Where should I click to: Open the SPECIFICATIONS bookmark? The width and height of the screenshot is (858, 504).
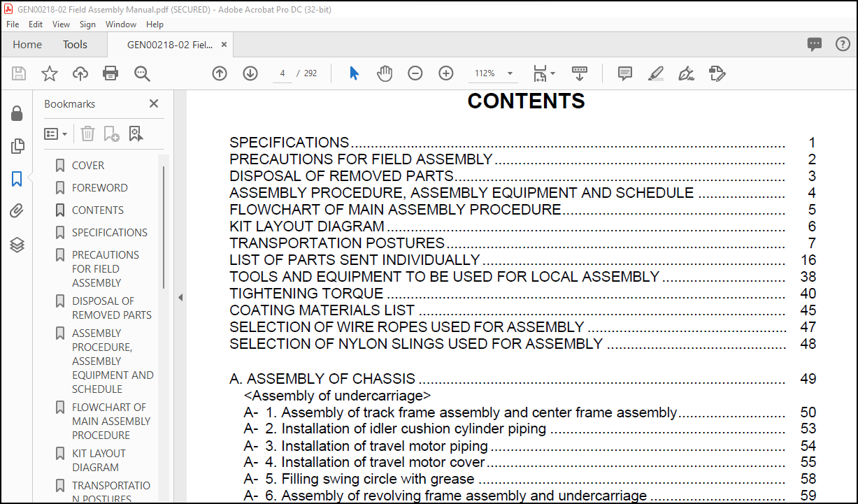click(x=110, y=233)
